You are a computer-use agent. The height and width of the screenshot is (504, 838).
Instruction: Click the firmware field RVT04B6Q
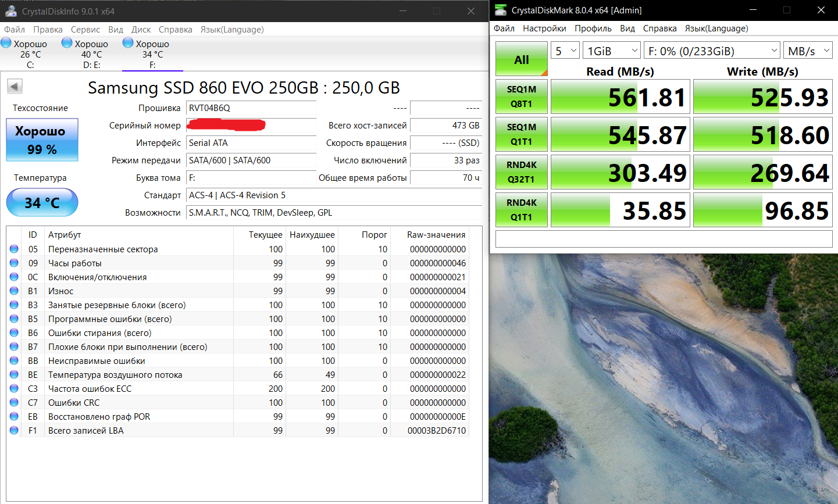coord(251,108)
